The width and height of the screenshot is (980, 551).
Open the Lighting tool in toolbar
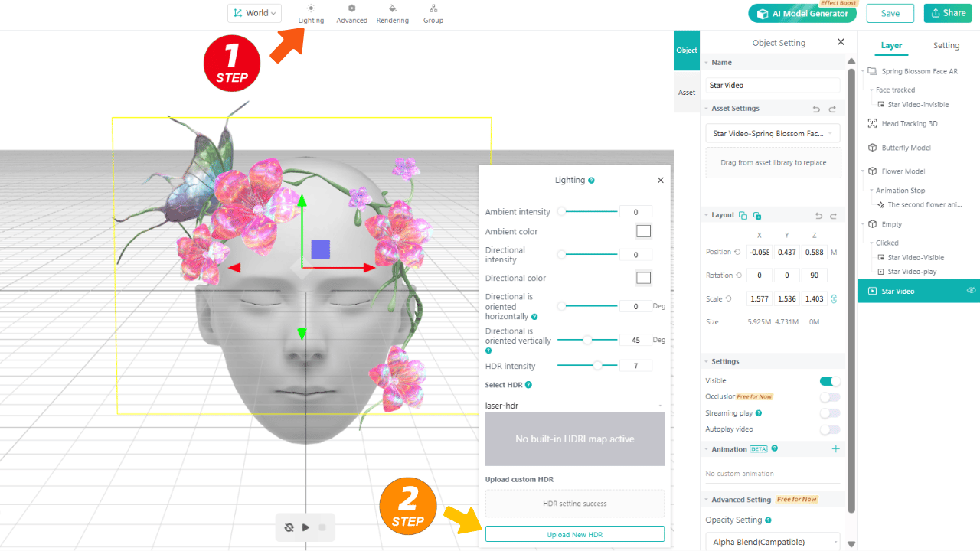(x=311, y=13)
